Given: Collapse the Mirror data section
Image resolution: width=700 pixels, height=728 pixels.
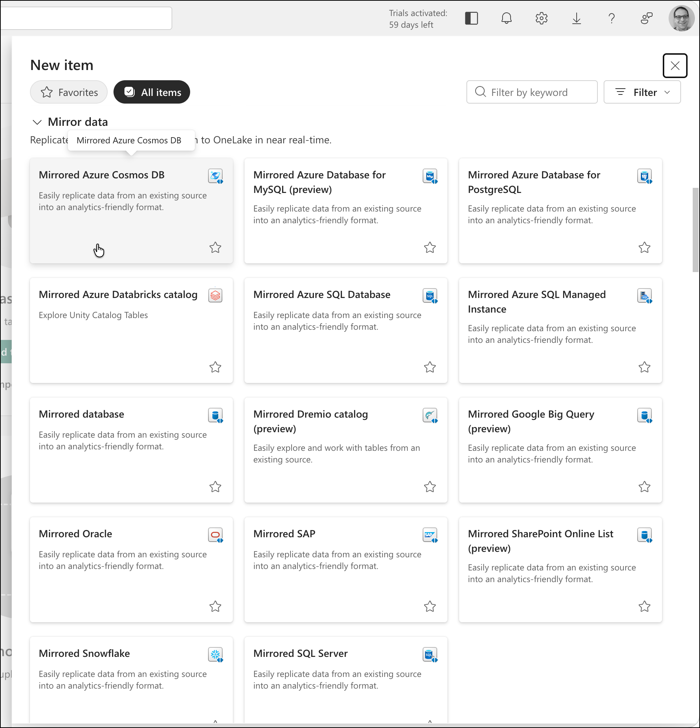Looking at the screenshot, I should point(37,122).
